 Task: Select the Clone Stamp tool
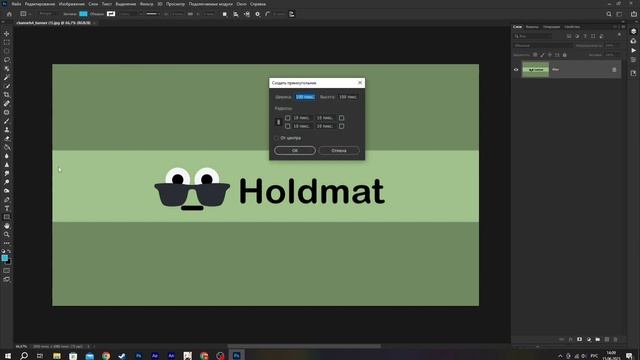[x=7, y=130]
